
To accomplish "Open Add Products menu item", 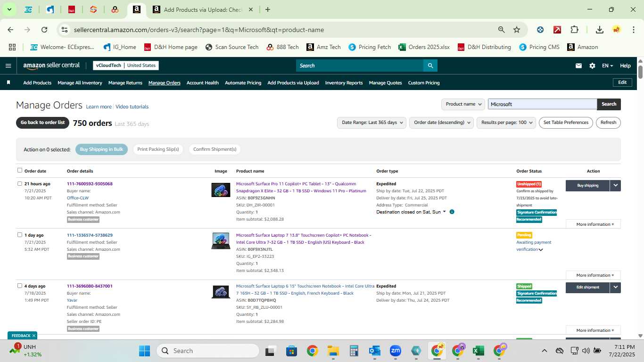I will (x=37, y=82).
